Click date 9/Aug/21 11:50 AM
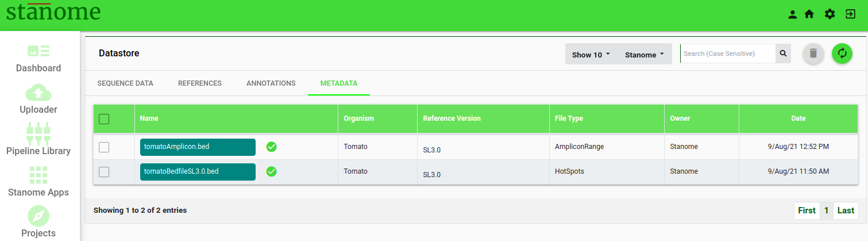The width and height of the screenshot is (868, 241). 798,171
